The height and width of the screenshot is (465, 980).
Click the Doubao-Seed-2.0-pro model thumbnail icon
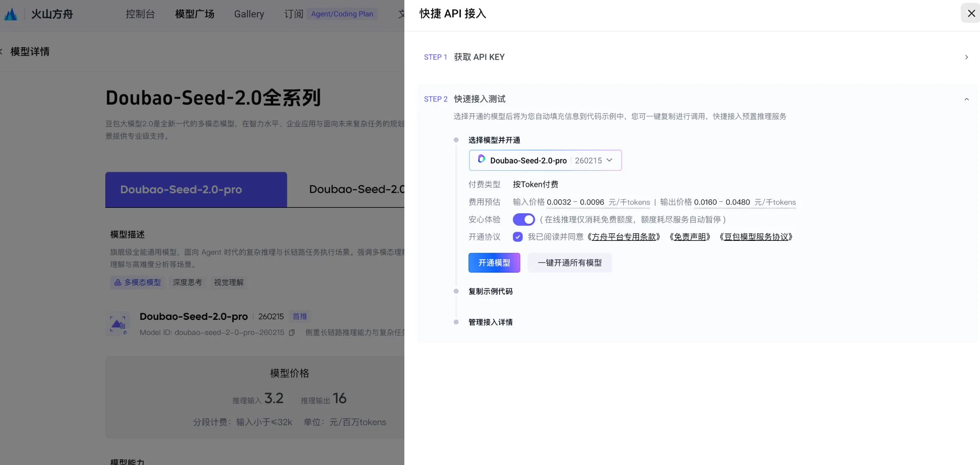[x=118, y=324]
